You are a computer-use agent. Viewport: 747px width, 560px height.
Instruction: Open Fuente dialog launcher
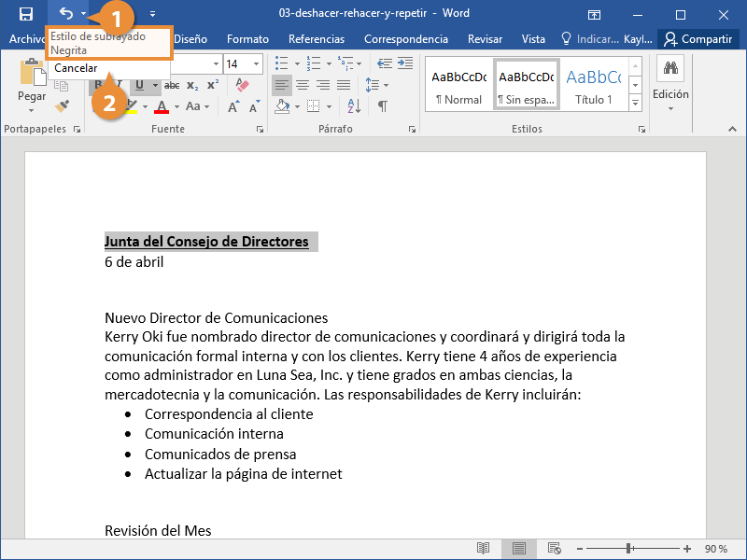tap(261, 129)
